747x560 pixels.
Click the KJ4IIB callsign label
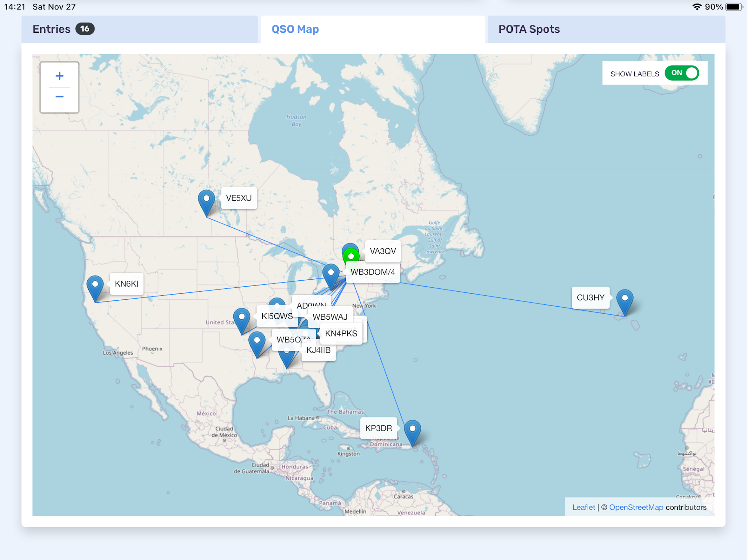click(x=318, y=351)
